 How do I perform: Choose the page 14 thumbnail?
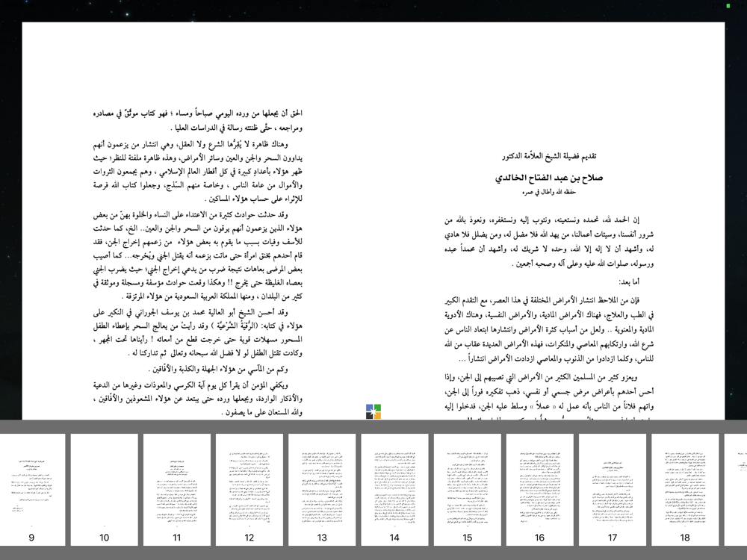point(394,490)
